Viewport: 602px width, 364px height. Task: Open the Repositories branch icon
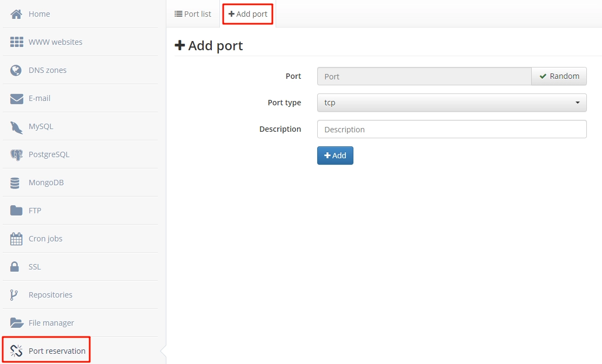[15, 295]
